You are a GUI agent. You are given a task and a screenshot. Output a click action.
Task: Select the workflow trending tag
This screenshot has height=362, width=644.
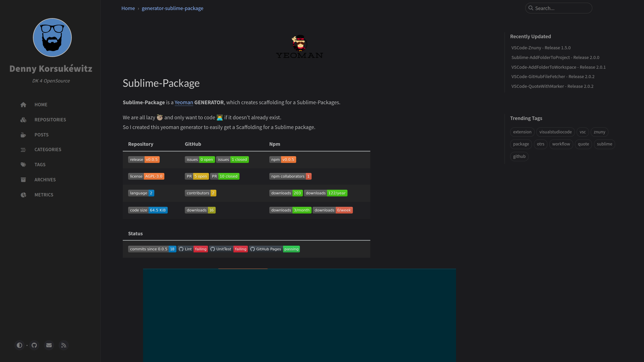561,144
